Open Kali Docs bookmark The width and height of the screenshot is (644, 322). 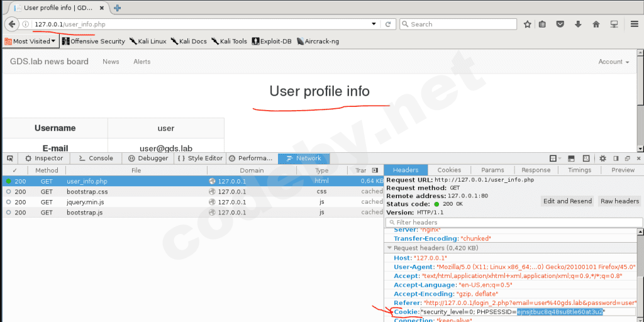(189, 41)
